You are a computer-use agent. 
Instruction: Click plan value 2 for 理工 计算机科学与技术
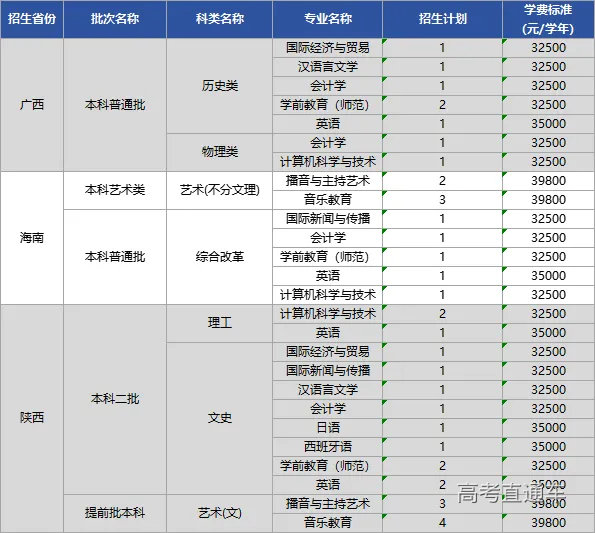coord(442,314)
